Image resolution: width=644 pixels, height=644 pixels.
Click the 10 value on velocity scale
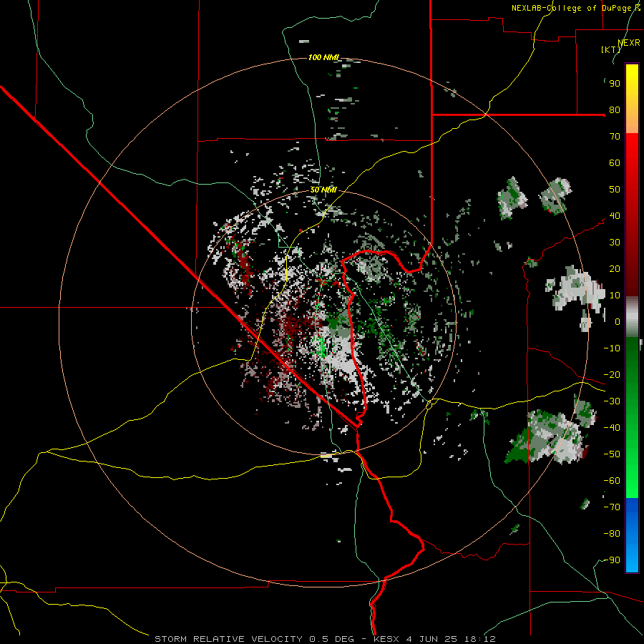(x=615, y=296)
